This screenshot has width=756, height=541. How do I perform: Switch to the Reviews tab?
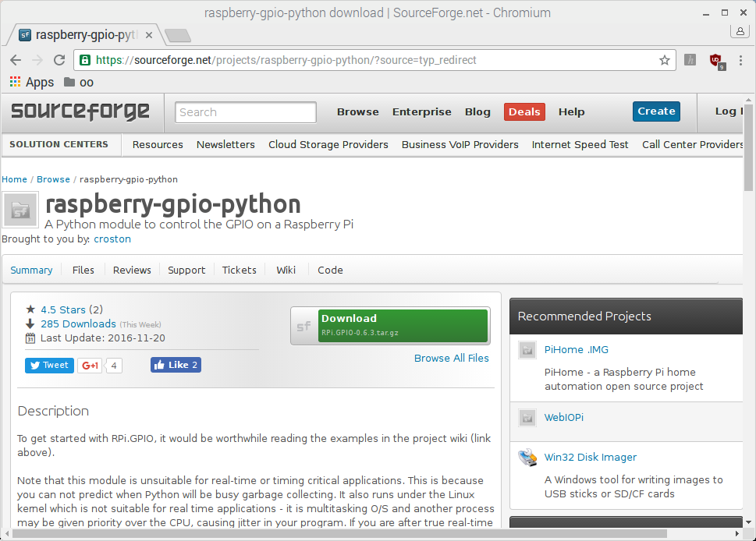click(x=132, y=270)
